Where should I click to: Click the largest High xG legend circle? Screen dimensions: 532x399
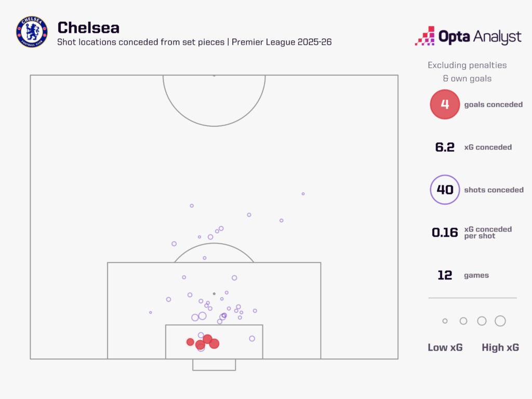click(500, 321)
